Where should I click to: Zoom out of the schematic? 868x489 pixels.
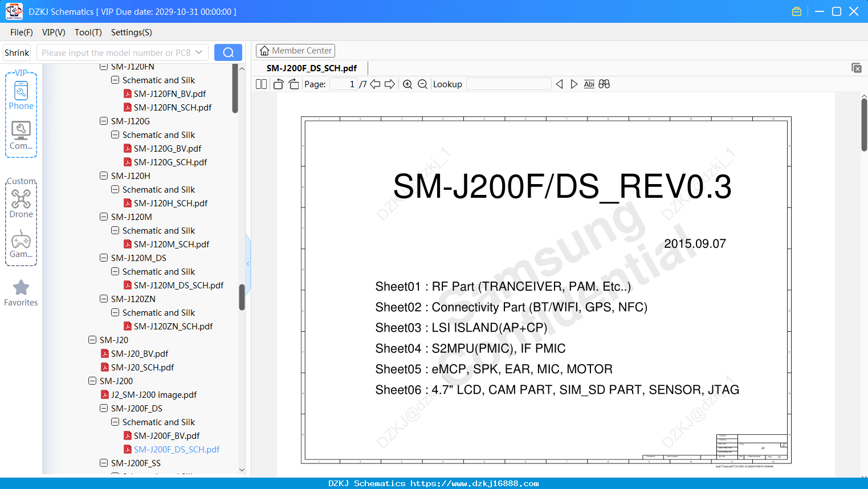(x=422, y=84)
